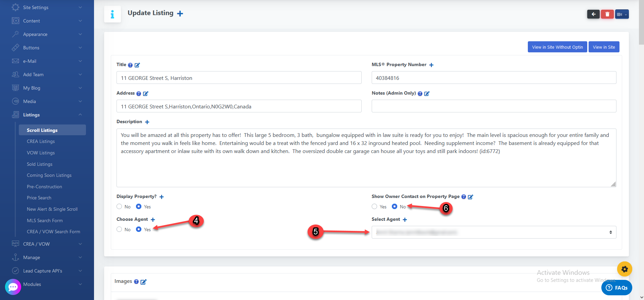Select Yes for Show Owner Contact
Viewport: 644px width, 300px height.
click(x=374, y=206)
